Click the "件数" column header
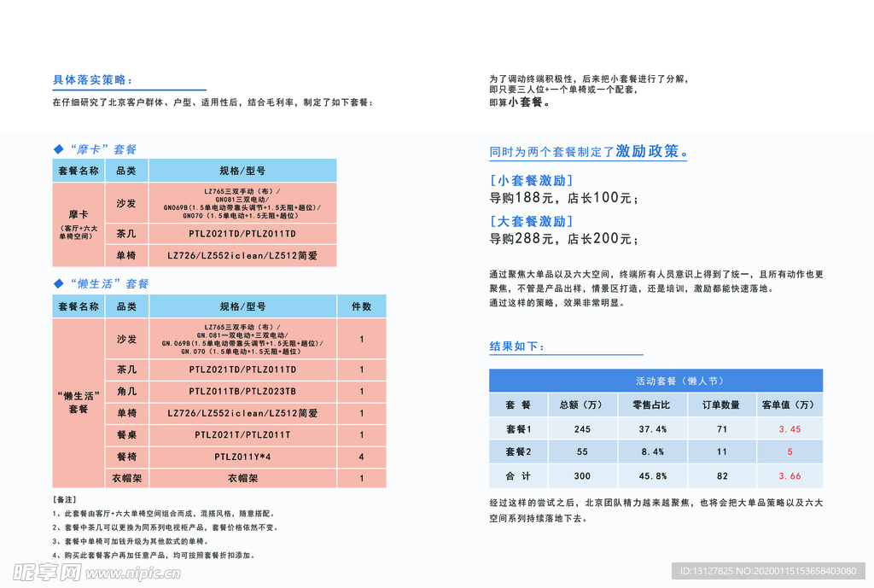The width and height of the screenshot is (874, 588). [x=362, y=306]
